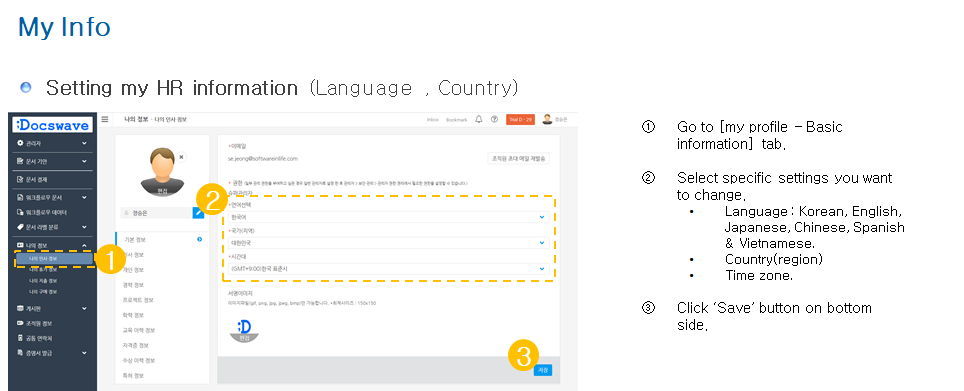Viewport: 964px width, 391px height.
Task: Open the 국가(지역) country dropdown
Action: (x=389, y=243)
